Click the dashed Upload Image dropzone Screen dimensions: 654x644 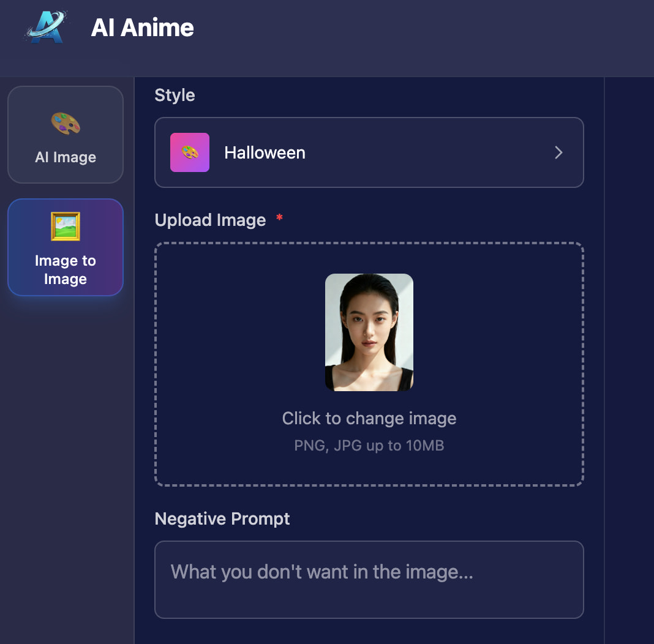(369, 364)
